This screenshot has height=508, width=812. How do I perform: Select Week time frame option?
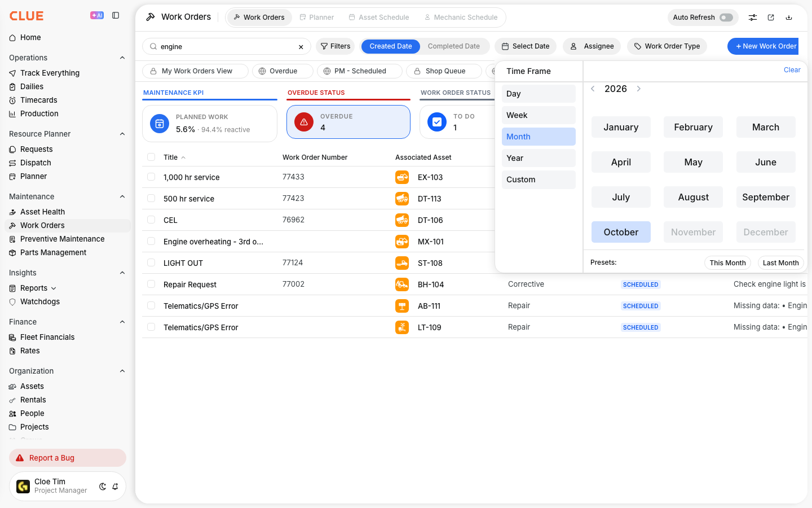coord(539,115)
